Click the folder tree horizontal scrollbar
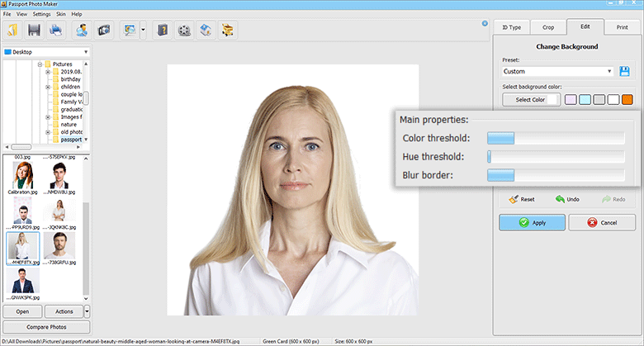Viewport: 644px width, 346px height. tap(42, 147)
